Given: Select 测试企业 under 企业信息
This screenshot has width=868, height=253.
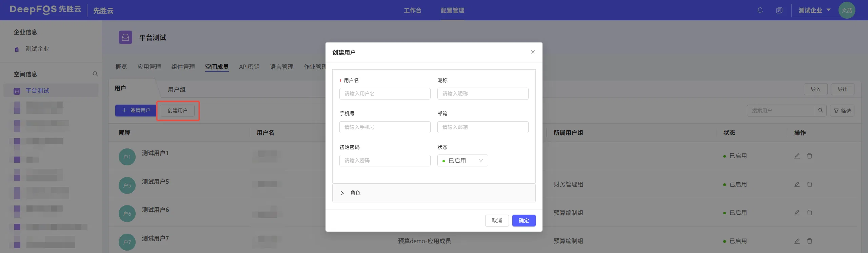Looking at the screenshot, I should tap(37, 49).
